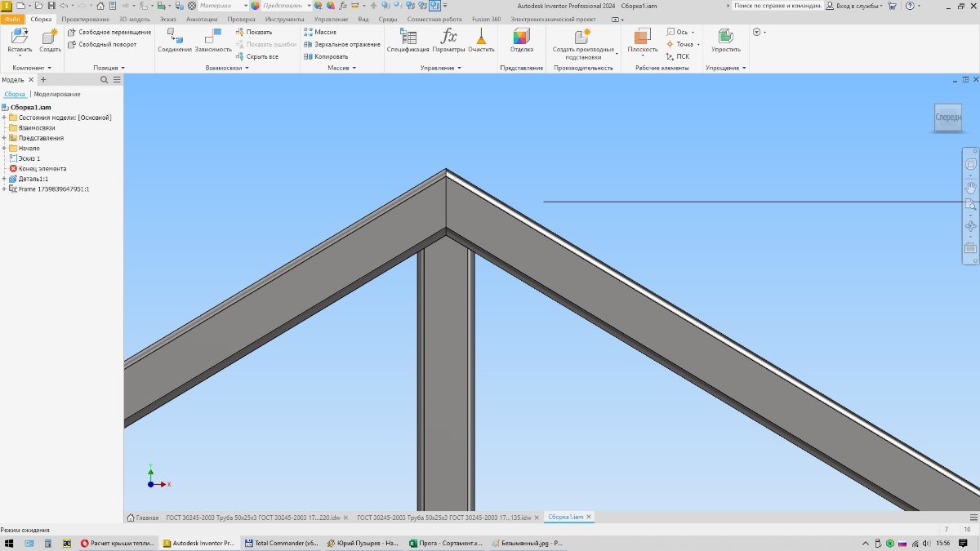
Task: Select the Зависимость constraint tool
Action: [x=213, y=38]
